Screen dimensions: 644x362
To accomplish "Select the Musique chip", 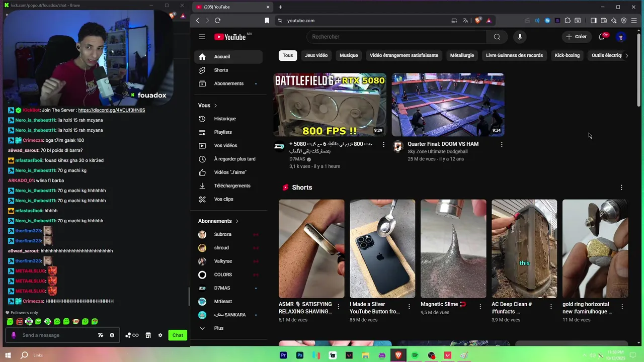I will click(349, 55).
